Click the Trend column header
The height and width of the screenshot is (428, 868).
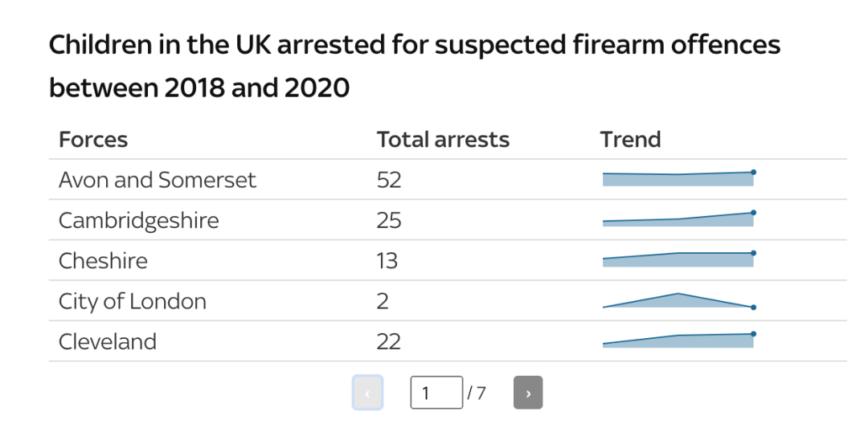(630, 140)
